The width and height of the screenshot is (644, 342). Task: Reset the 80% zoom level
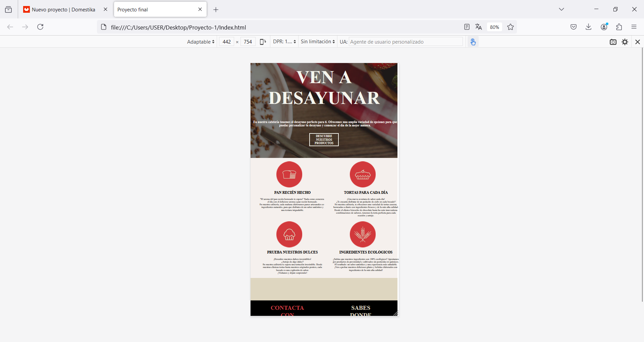click(494, 27)
